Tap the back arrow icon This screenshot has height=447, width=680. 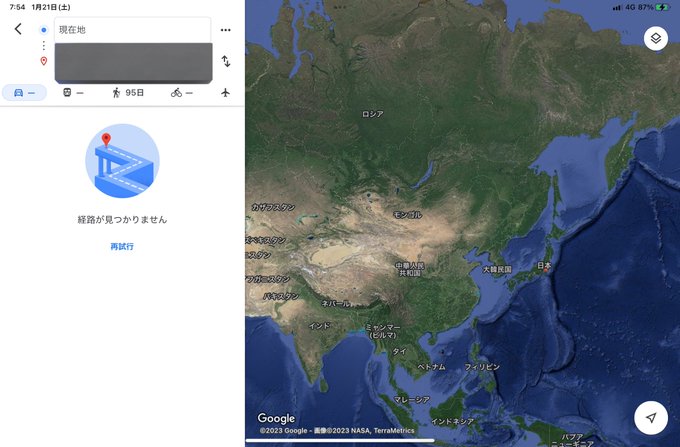[18, 29]
